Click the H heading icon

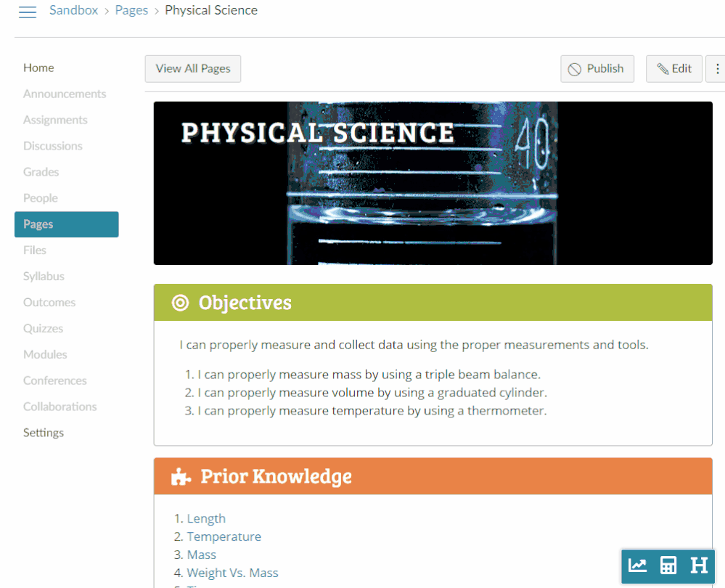pyautogui.click(x=699, y=565)
